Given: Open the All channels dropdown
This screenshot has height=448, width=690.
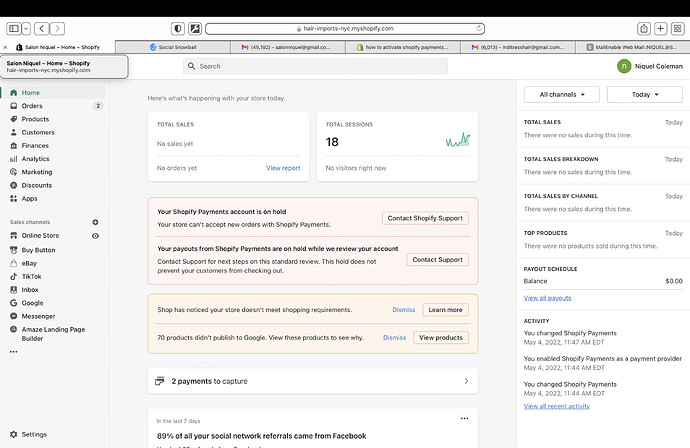Looking at the screenshot, I should pyautogui.click(x=562, y=95).
